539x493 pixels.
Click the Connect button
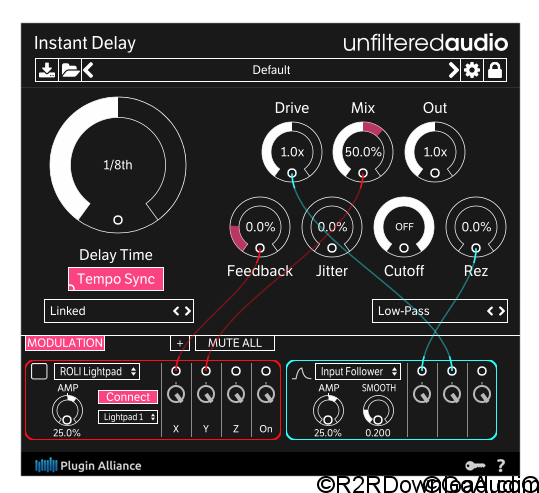[x=128, y=397]
